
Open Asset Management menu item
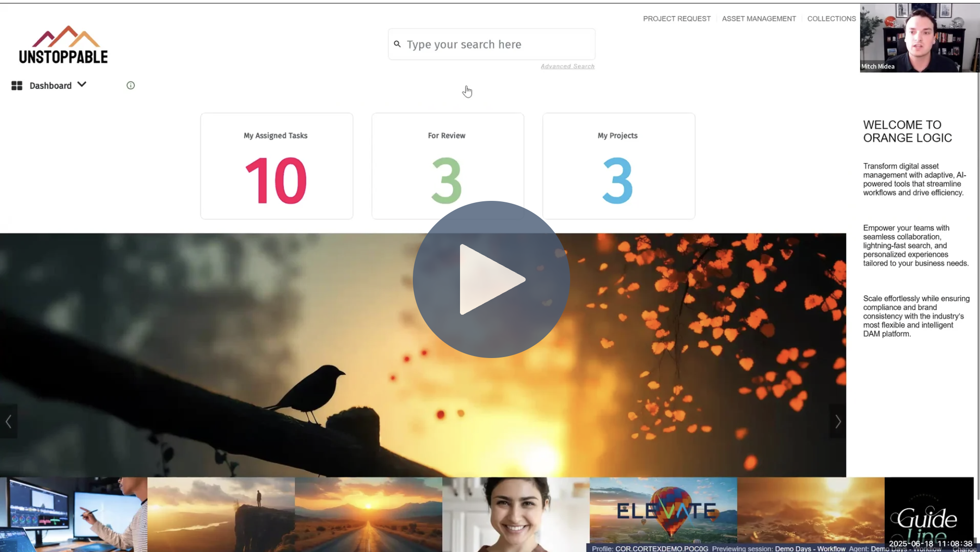click(759, 19)
